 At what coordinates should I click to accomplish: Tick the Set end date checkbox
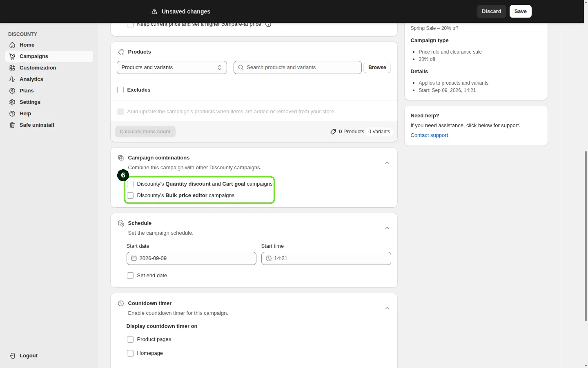(130, 276)
